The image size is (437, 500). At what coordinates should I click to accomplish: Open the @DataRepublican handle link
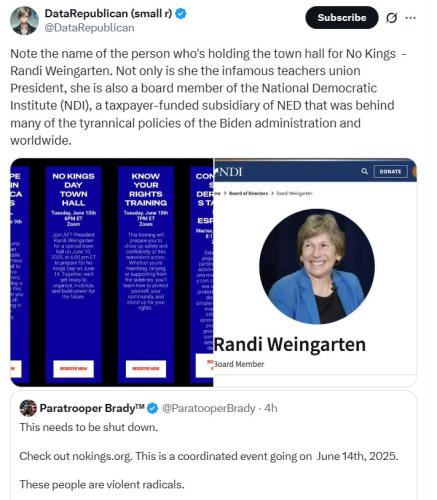click(89, 28)
